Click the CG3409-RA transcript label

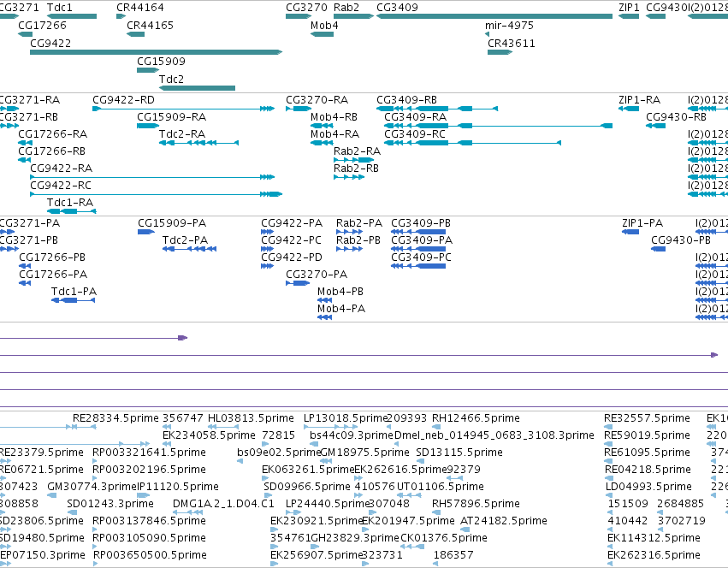(x=415, y=117)
